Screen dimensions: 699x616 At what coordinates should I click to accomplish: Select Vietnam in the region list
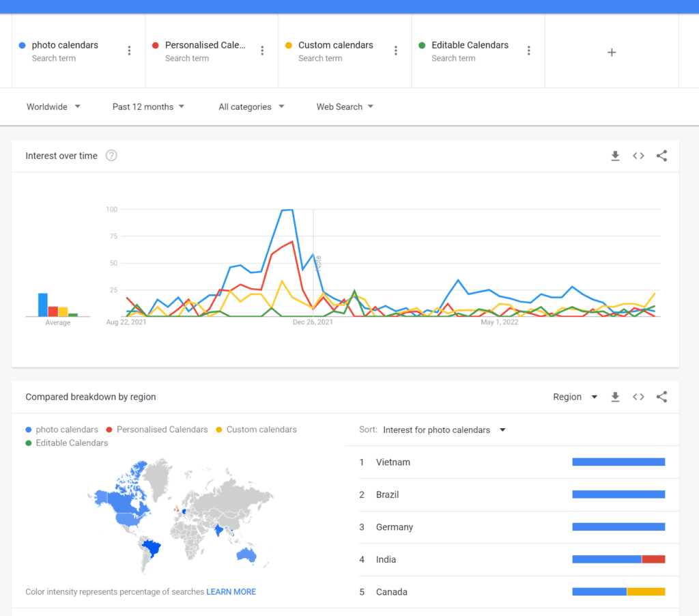pyautogui.click(x=393, y=462)
